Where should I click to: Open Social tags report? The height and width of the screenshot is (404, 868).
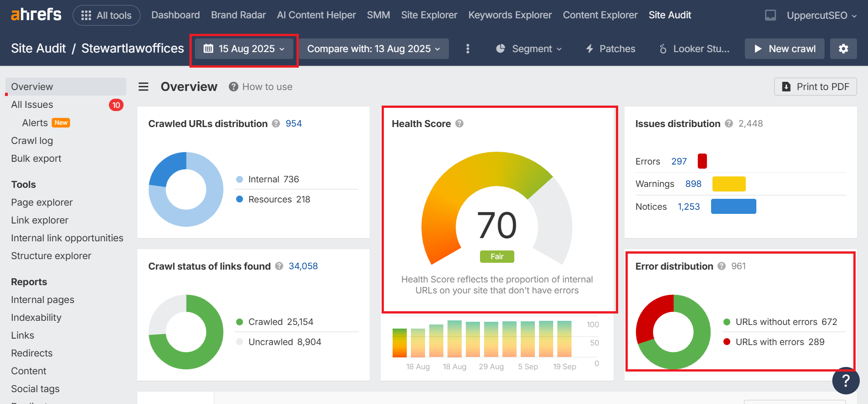(35, 388)
